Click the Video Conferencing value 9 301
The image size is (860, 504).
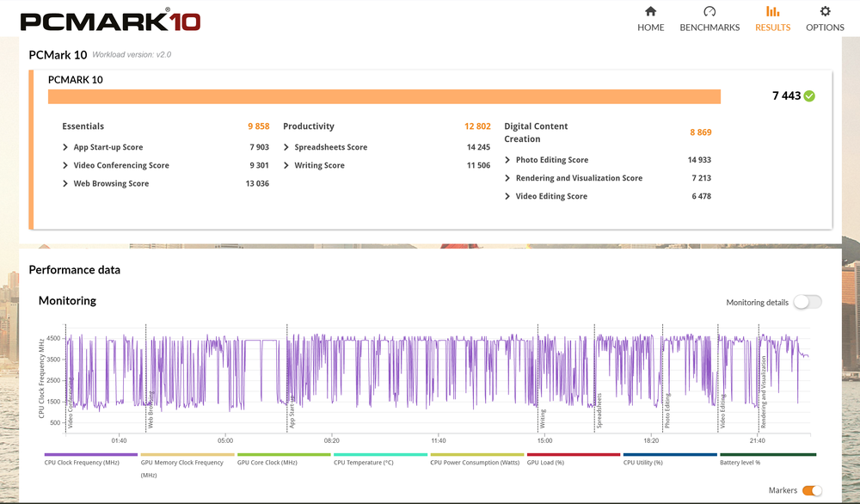260,165
